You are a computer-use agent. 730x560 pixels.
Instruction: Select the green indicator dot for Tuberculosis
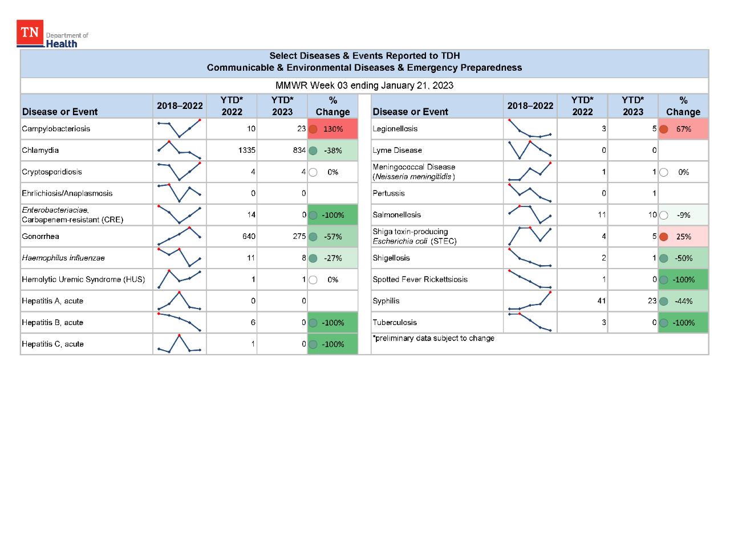click(x=664, y=323)
